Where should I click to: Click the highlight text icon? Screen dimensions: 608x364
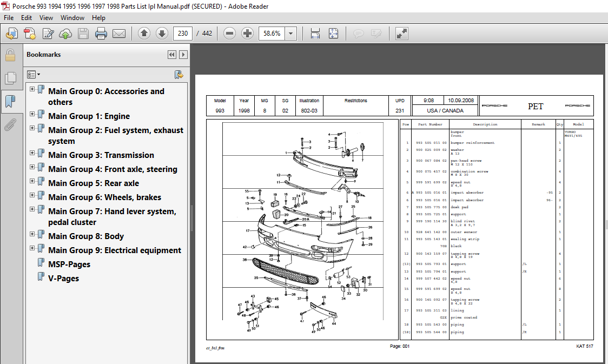coord(376,34)
